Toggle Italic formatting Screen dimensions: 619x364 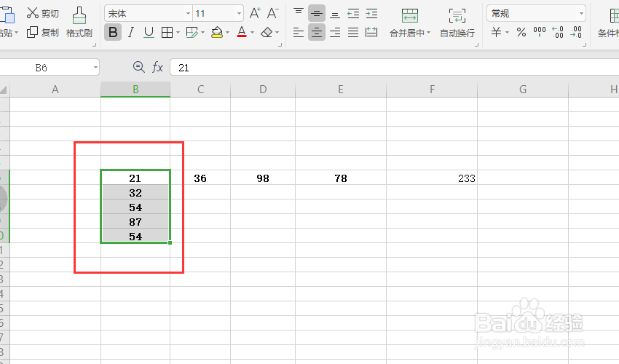pos(131,32)
